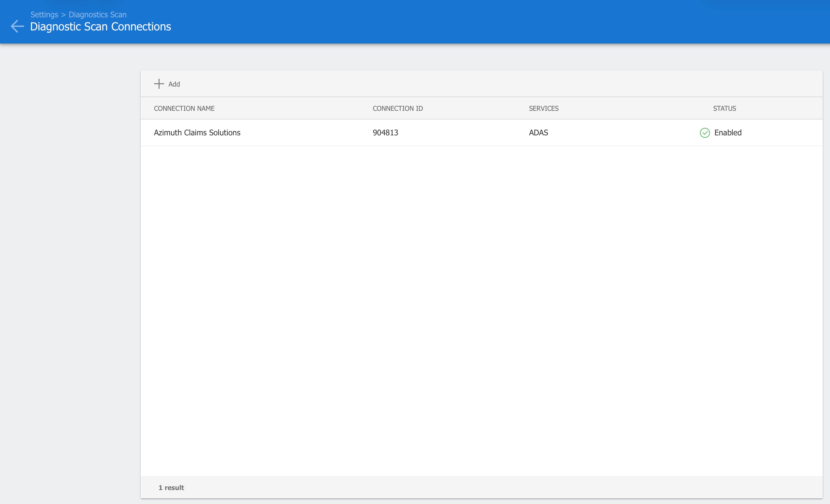Click the plus icon next to Add

(x=159, y=84)
